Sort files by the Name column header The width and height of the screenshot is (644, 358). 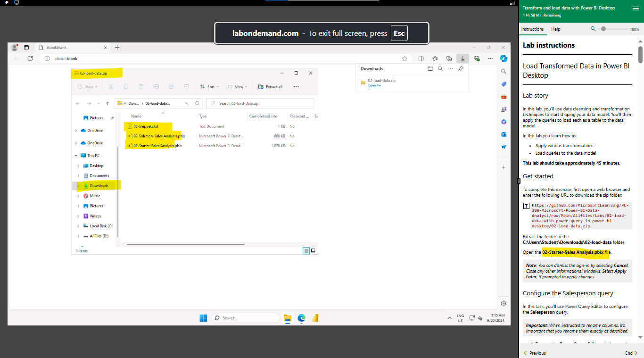coord(136,116)
